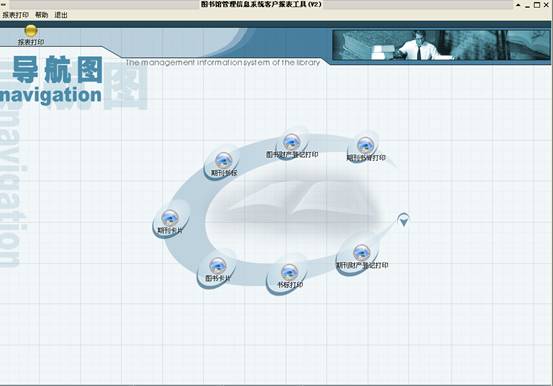Image resolution: width=553 pixels, height=386 pixels.
Task: Launch the 图书财产登记打印 icon
Action: point(291,142)
